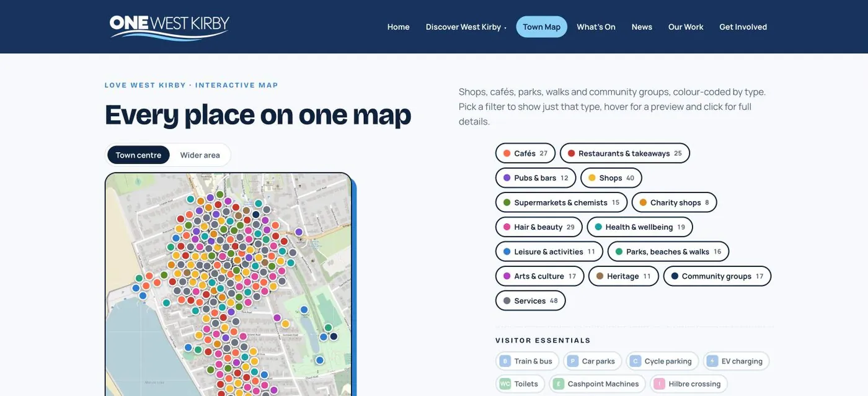Filter map by Cafés
Viewport: 868px width, 396px height.
[x=525, y=153]
